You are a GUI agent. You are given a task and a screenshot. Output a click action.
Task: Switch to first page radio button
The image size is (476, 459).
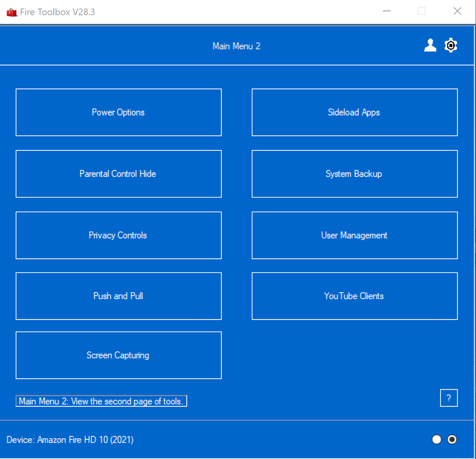point(436,439)
